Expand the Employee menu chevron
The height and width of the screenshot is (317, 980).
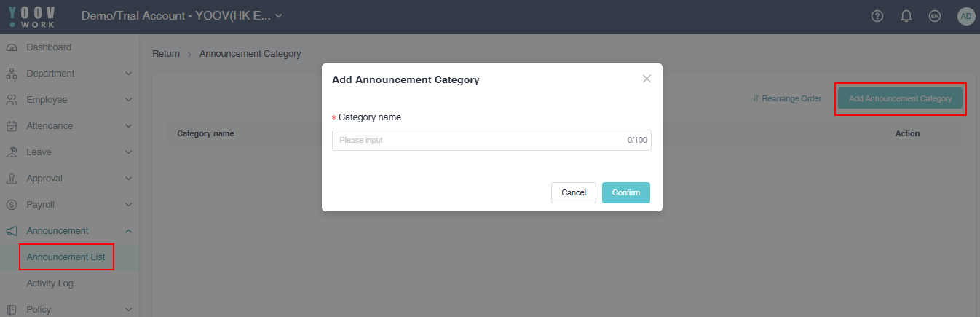click(x=128, y=100)
